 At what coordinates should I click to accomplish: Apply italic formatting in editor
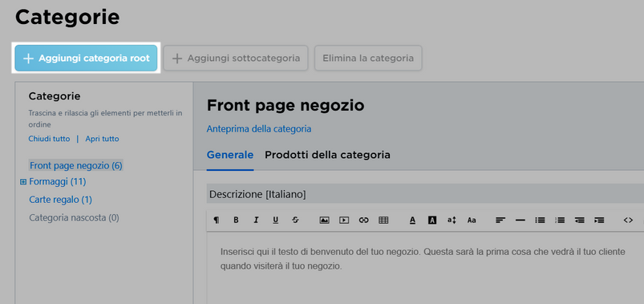[256, 221]
